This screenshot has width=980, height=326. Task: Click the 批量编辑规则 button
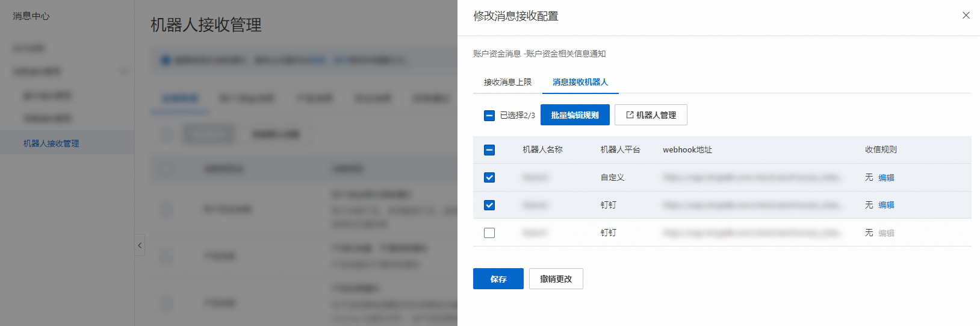click(x=575, y=115)
